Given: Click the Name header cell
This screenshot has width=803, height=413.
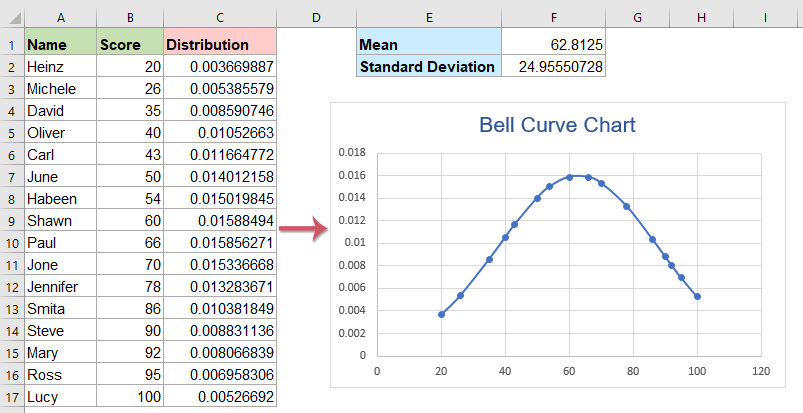Looking at the screenshot, I should 59,45.
